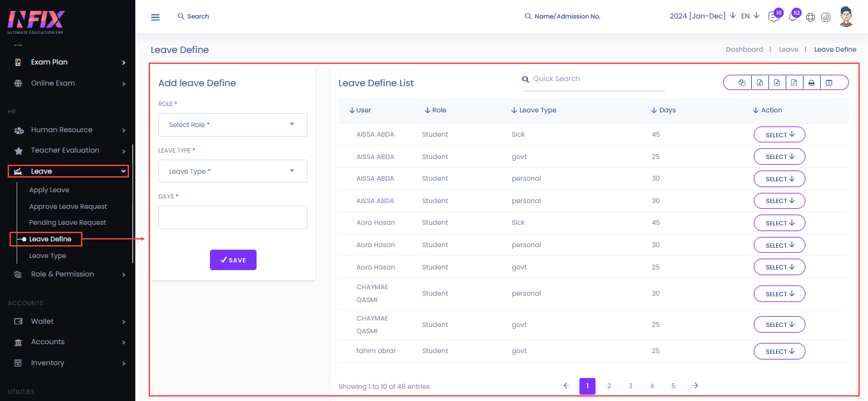Copy the leave define table to clipboard
The image size is (868, 401).
[x=742, y=82]
